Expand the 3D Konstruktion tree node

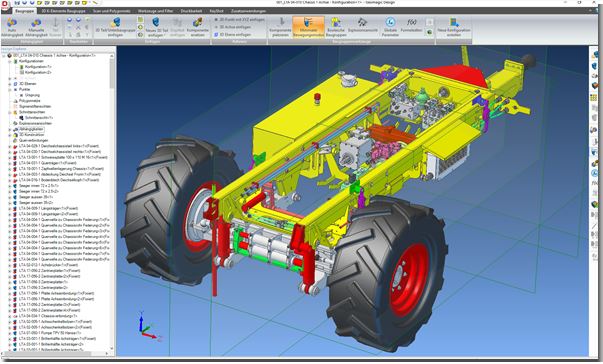pos(10,135)
